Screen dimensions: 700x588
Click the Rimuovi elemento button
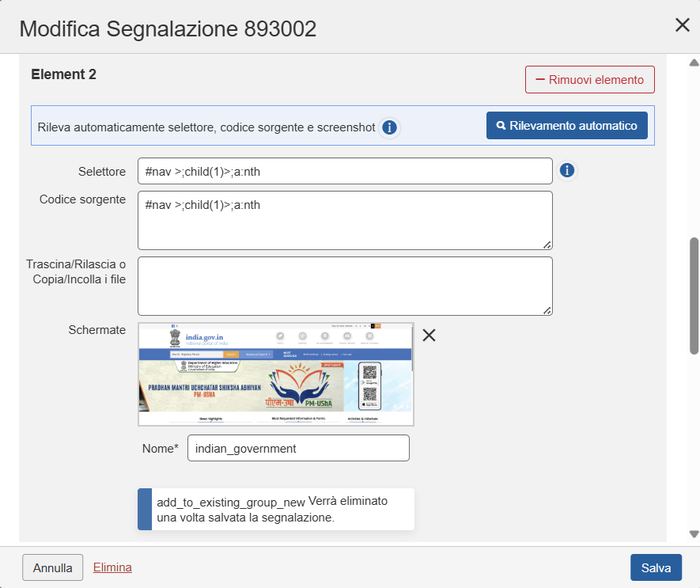[x=589, y=80]
